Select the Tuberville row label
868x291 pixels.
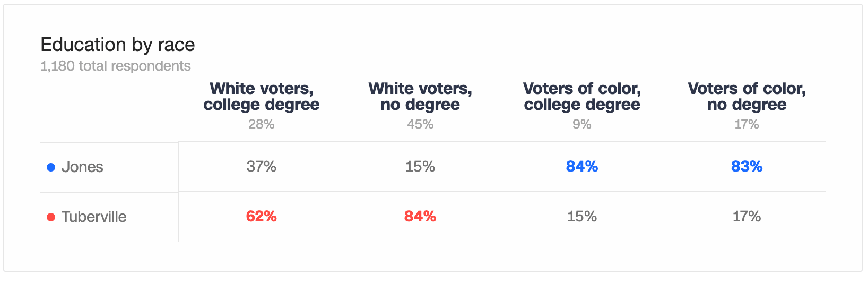[94, 217]
